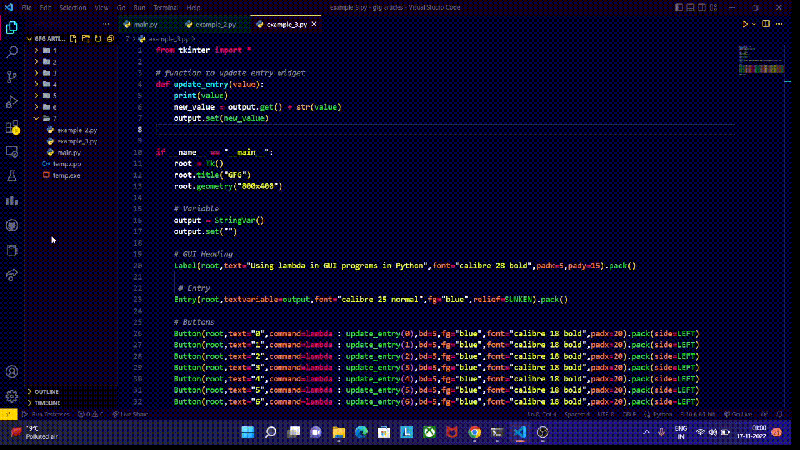Viewport: 800px width, 450px height.
Task: Open the Windows Start menu
Action: (x=248, y=432)
